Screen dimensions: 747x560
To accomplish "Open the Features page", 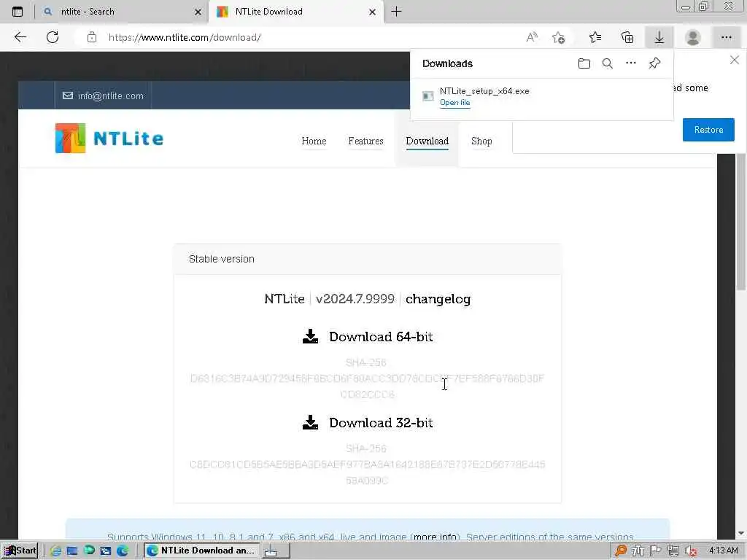I will point(366,141).
